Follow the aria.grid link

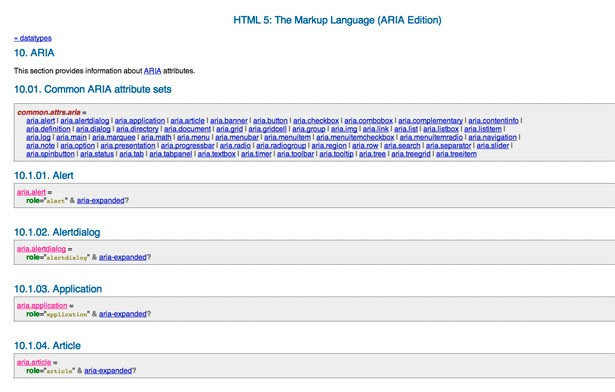(x=229, y=129)
